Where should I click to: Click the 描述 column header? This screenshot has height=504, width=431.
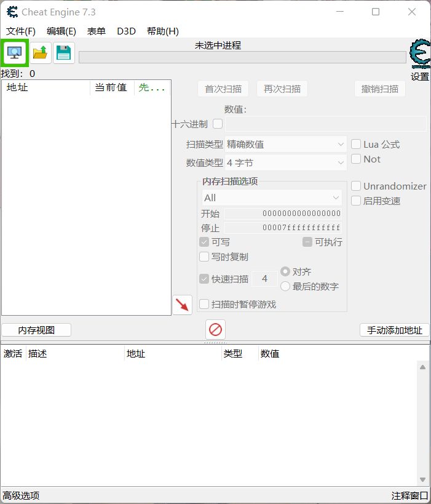[x=75, y=354]
